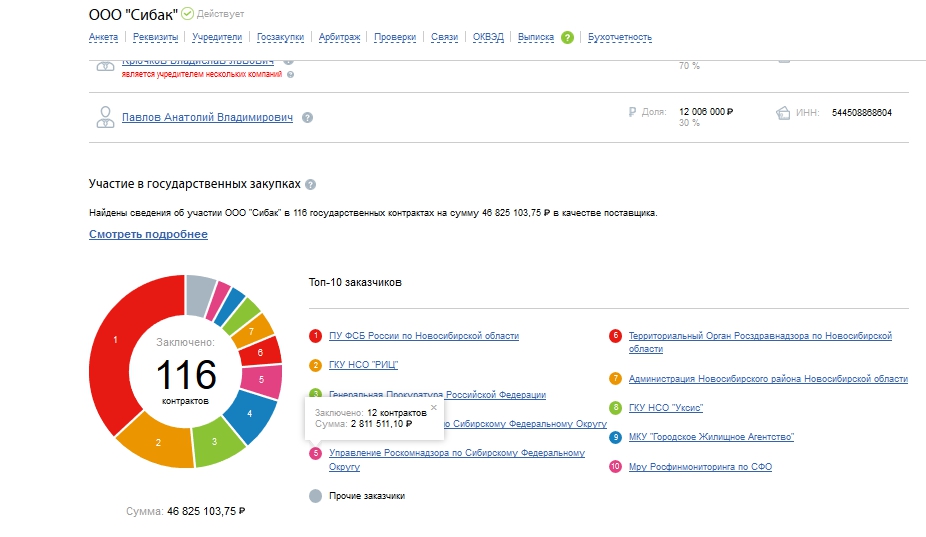Open Управление Роскомнадзора по Сибирскому Федеральному Округу
This screenshot has height=537, width=926.
coord(457,459)
